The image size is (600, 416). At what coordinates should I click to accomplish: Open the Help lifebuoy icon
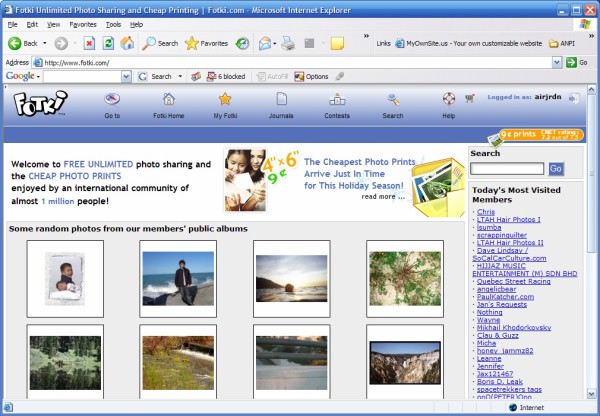click(x=448, y=99)
